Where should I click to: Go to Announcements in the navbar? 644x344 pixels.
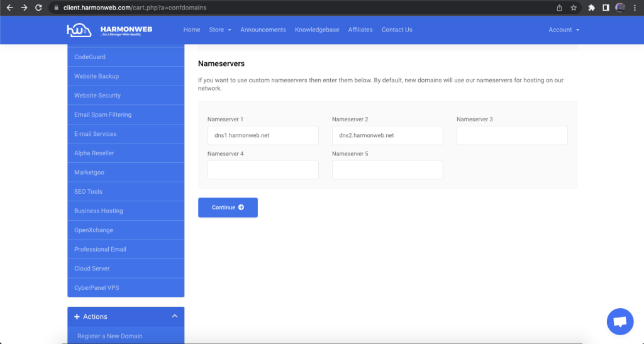point(263,30)
